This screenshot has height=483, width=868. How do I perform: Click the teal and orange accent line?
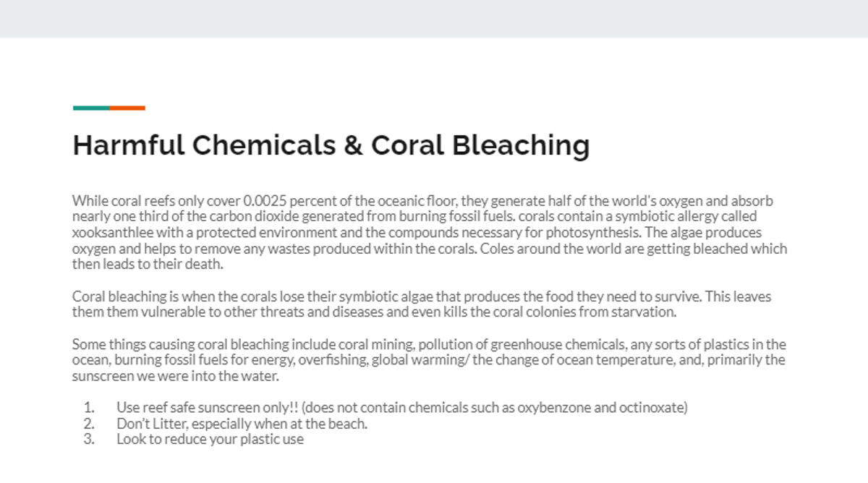click(x=109, y=108)
